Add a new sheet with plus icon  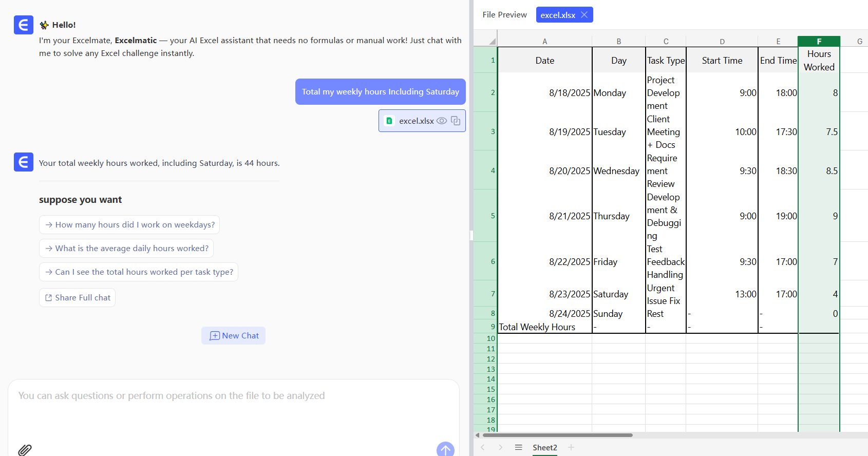[571, 447]
